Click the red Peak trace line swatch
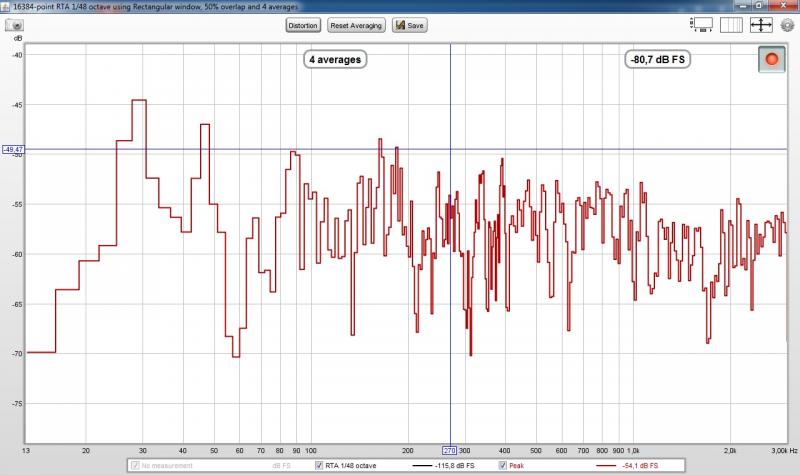The image size is (800, 475). [606, 466]
